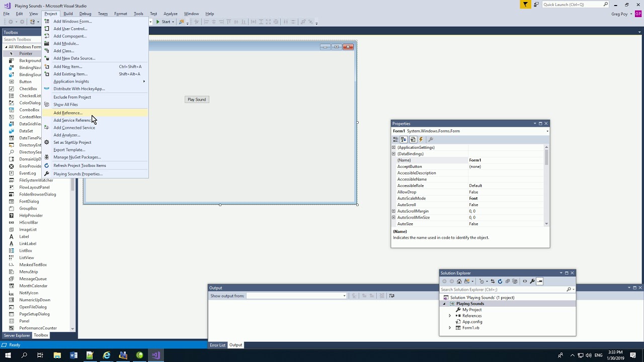This screenshot has height=362, width=644.
Task: Expand the Form1.vb node in Solution Explorer
Action: [x=450, y=328]
